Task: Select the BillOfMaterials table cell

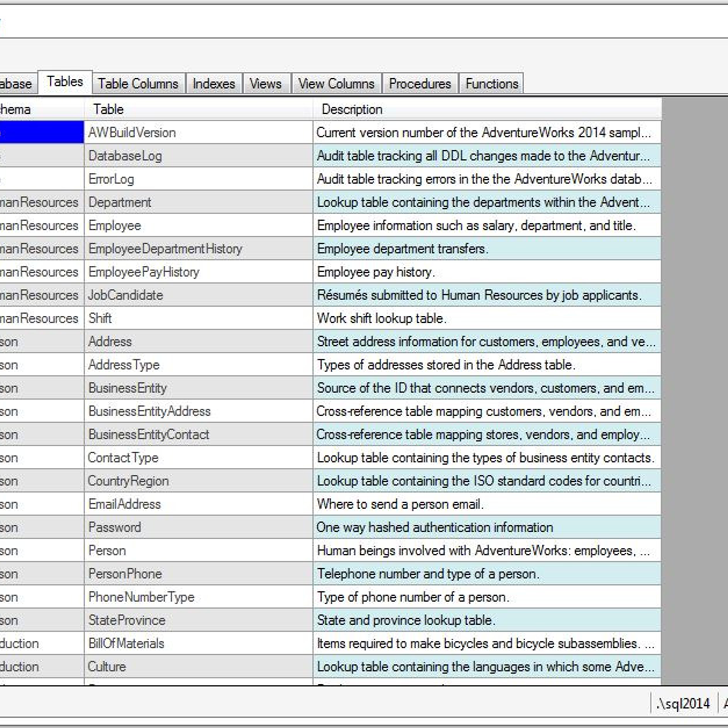Action: [198, 643]
